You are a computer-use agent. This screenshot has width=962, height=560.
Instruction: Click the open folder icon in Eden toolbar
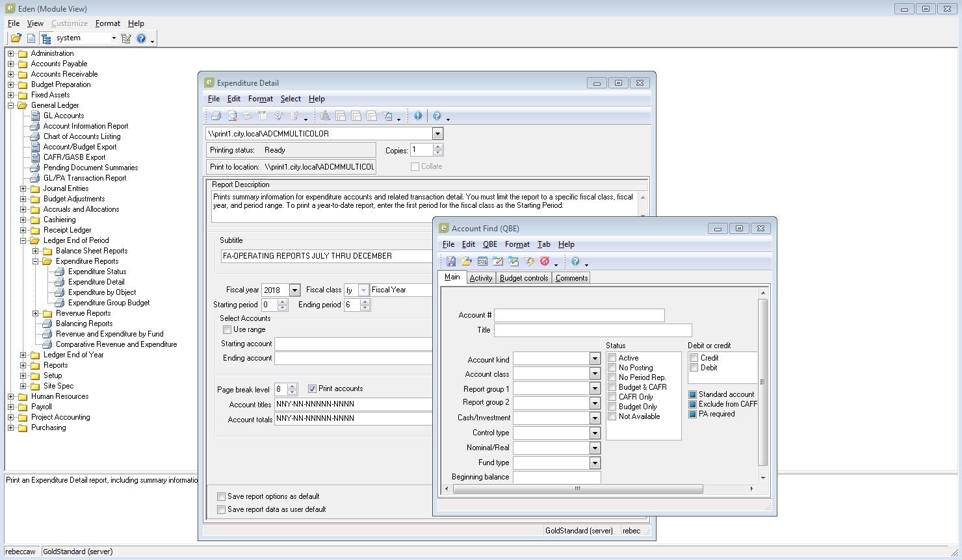[16, 38]
